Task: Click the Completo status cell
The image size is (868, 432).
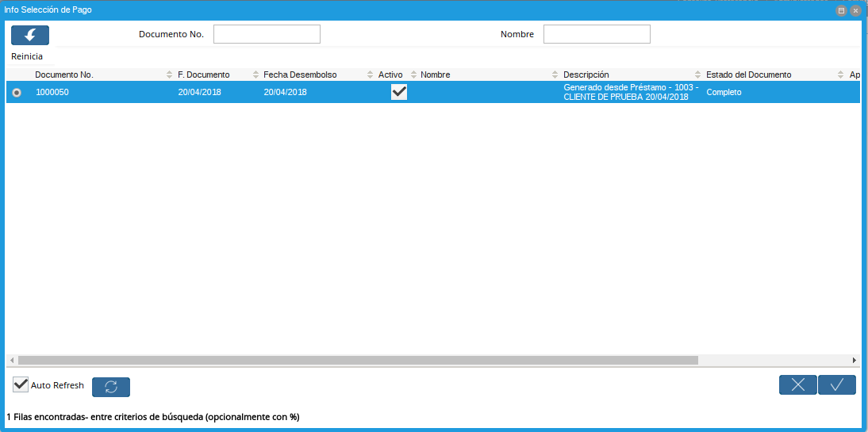Action: 724,93
